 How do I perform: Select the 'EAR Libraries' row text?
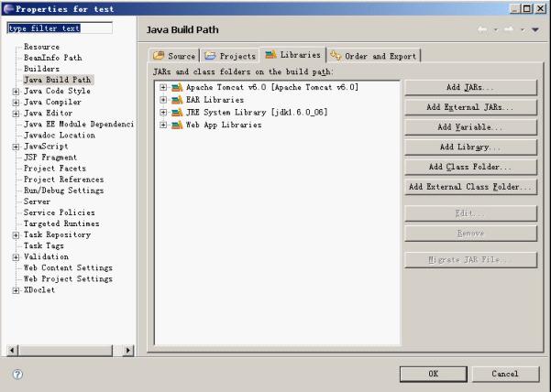(x=215, y=100)
